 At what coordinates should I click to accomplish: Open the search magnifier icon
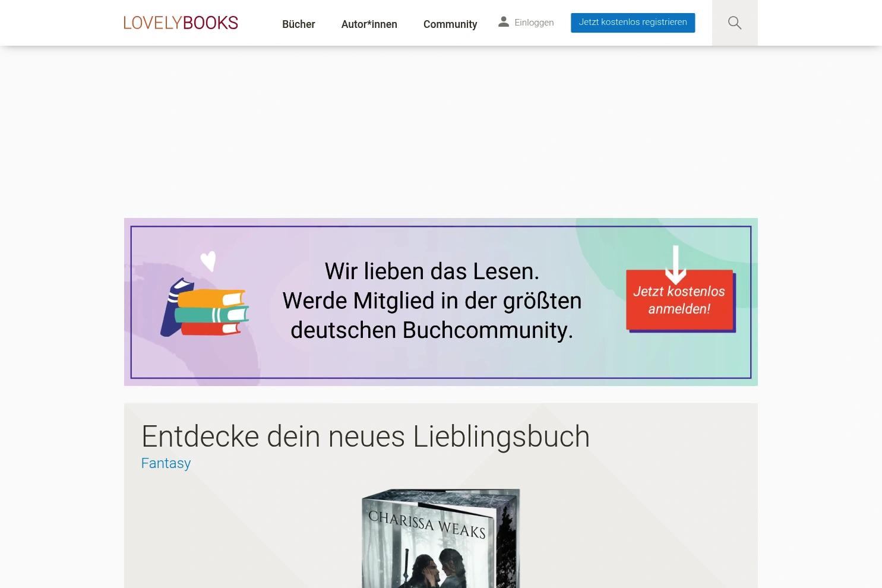coord(735,23)
